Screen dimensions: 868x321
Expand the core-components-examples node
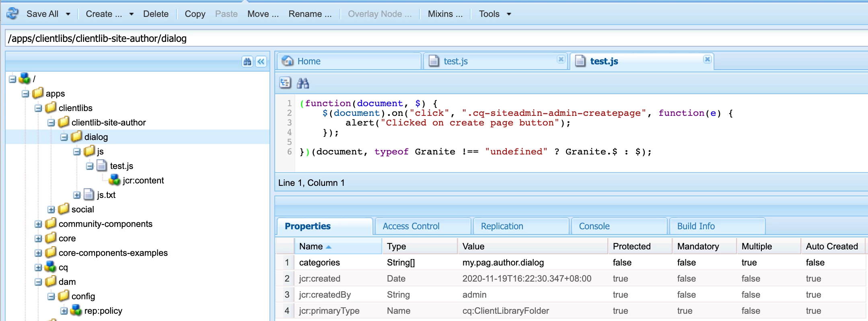(38, 253)
